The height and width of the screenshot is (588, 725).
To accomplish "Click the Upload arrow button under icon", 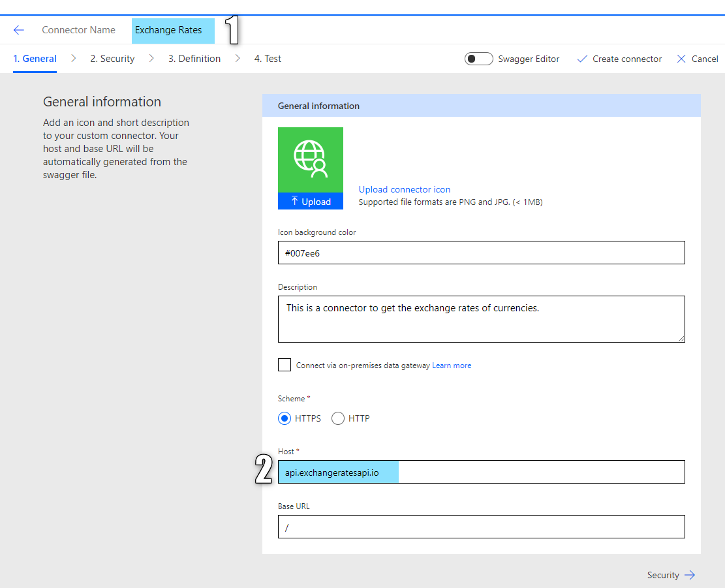I will coord(310,201).
